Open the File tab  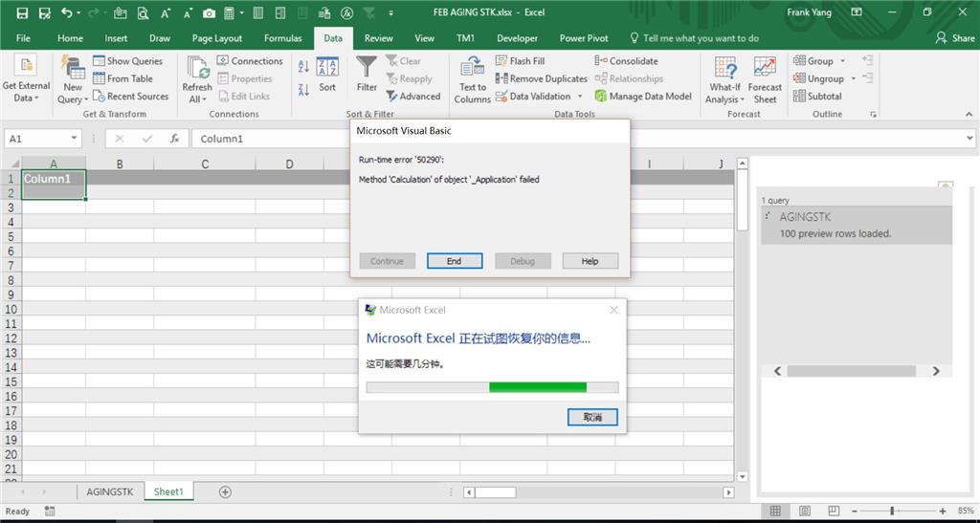(23, 38)
